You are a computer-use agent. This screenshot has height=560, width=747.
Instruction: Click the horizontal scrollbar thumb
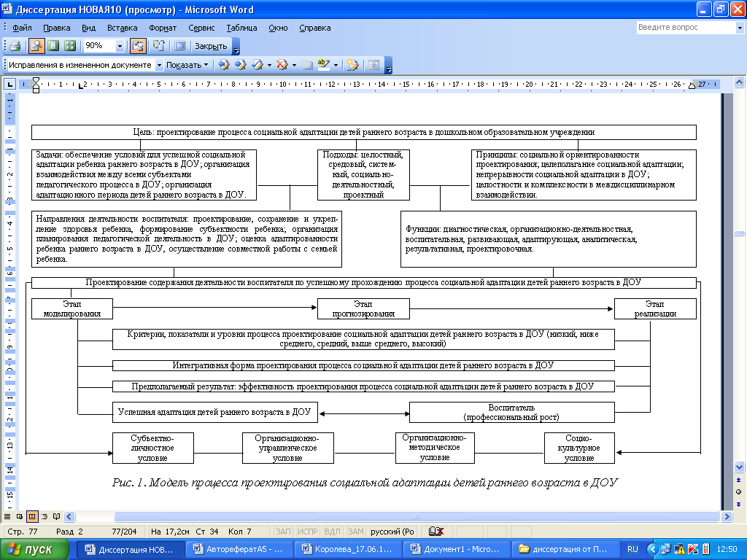click(x=417, y=517)
